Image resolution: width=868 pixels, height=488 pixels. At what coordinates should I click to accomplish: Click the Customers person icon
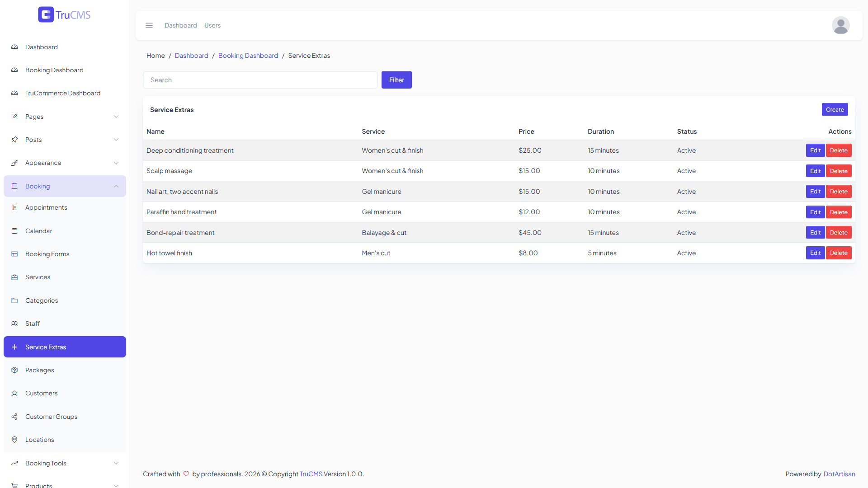(14, 393)
